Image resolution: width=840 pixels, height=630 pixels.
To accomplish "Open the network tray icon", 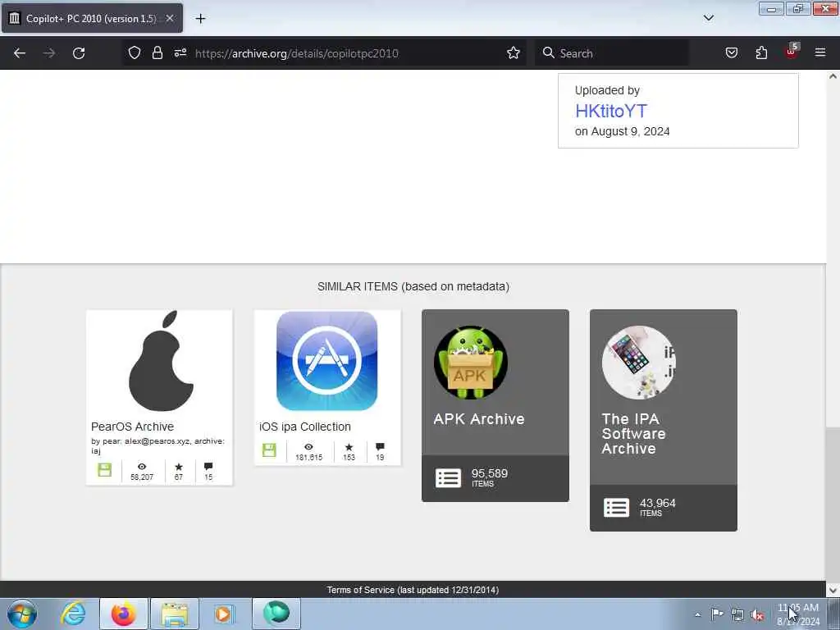I will click(x=737, y=614).
